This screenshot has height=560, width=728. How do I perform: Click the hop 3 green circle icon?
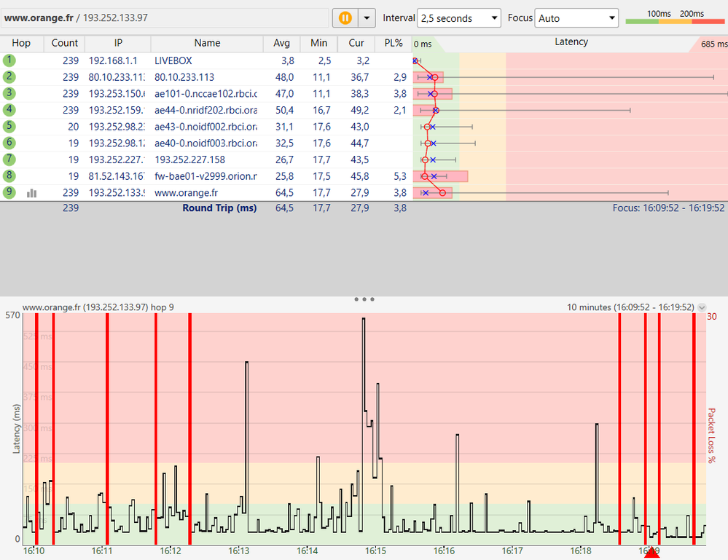[9, 93]
